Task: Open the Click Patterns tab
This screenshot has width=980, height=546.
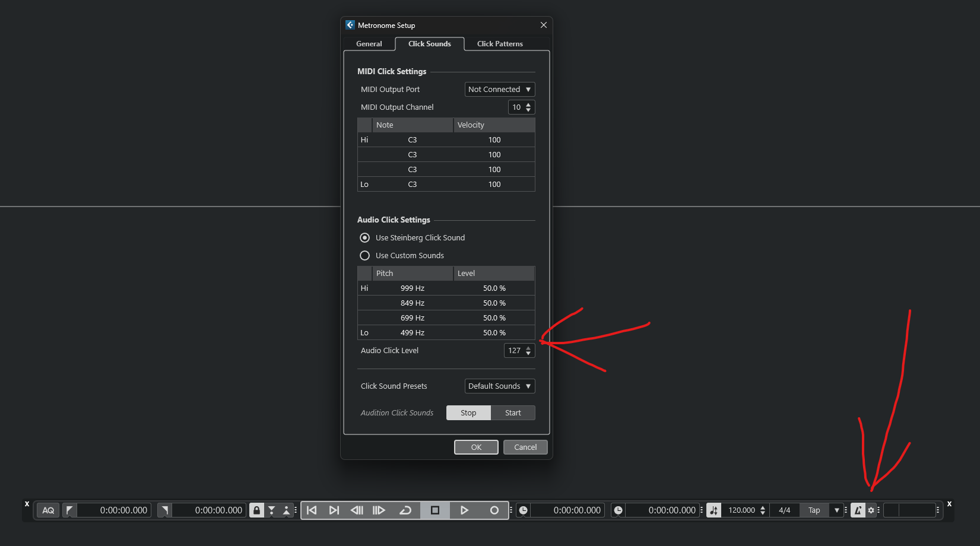Action: coord(500,44)
